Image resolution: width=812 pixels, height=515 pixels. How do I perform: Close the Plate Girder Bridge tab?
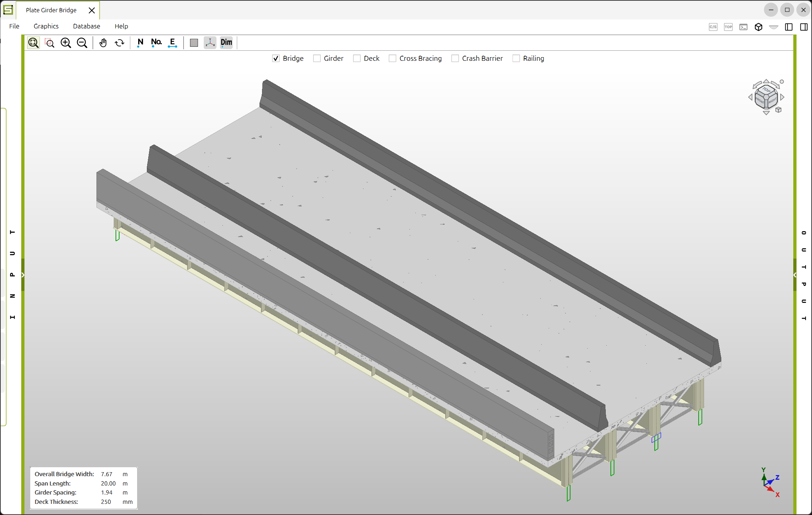tap(92, 10)
